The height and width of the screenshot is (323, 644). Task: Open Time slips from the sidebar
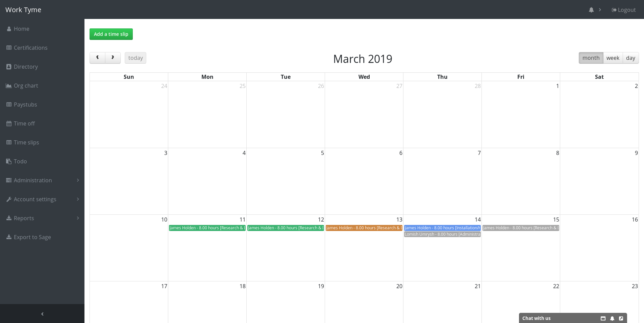26,142
